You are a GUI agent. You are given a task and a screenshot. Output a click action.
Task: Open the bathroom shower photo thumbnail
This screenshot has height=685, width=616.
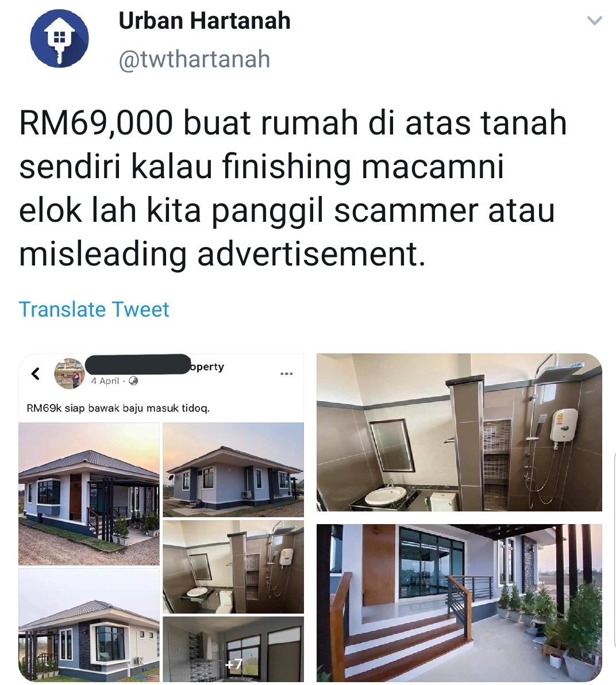click(459, 433)
